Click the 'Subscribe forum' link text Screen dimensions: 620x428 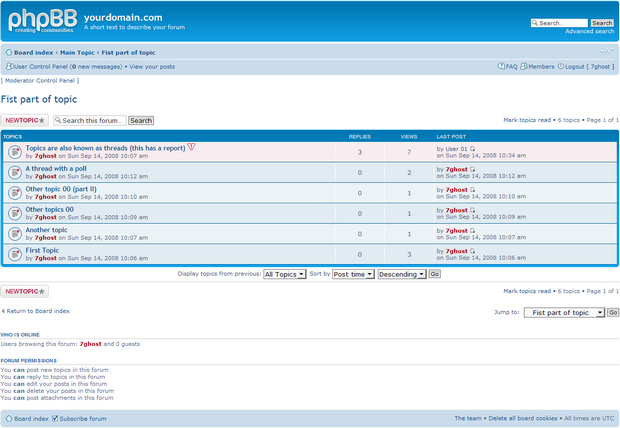[x=83, y=419]
